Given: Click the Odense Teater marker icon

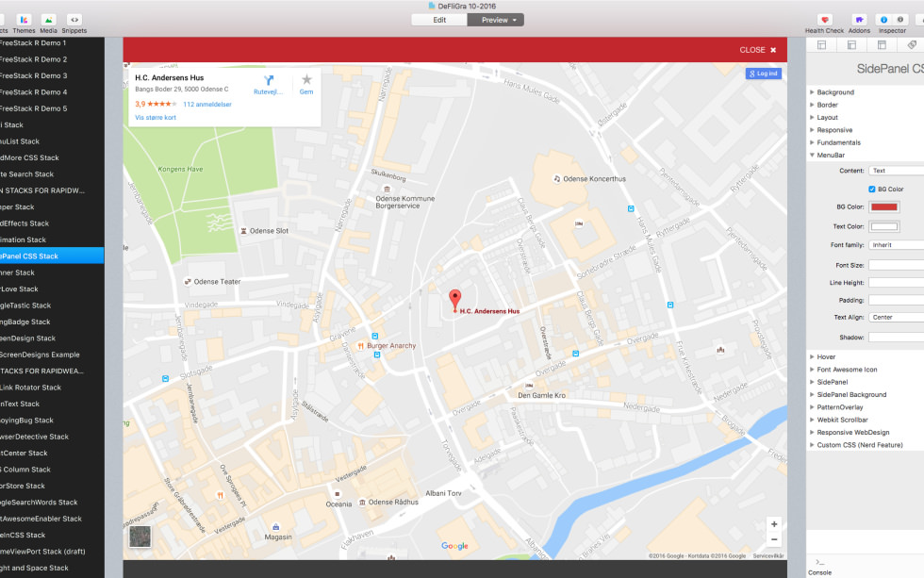Looking at the screenshot, I should tap(188, 282).
